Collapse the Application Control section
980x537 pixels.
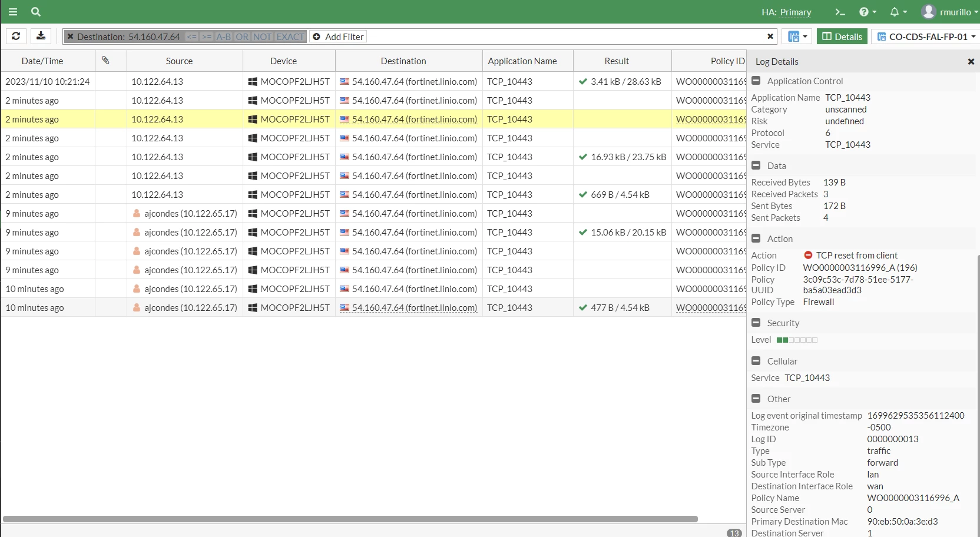756,81
